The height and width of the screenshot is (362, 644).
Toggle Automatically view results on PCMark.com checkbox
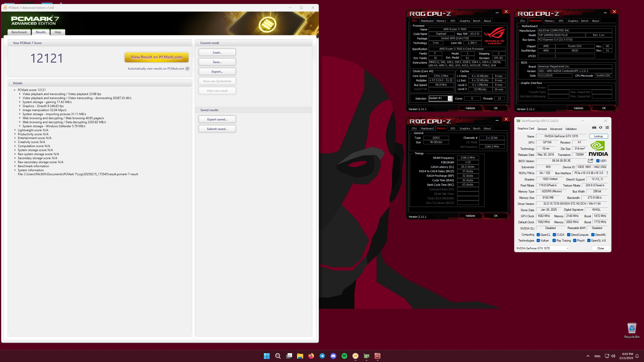[187, 69]
